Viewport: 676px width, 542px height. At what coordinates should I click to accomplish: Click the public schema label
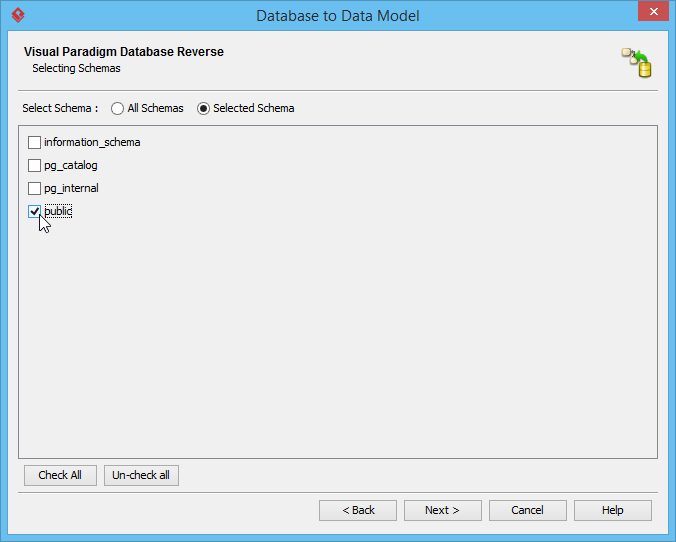pos(58,211)
